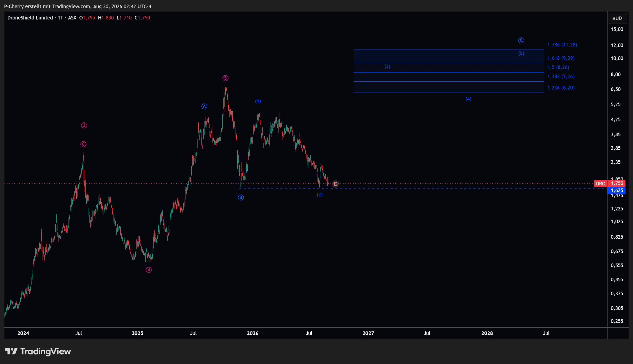The width and height of the screenshot is (633, 364).
Task: Click the open value O1,795
Action: pos(87,18)
